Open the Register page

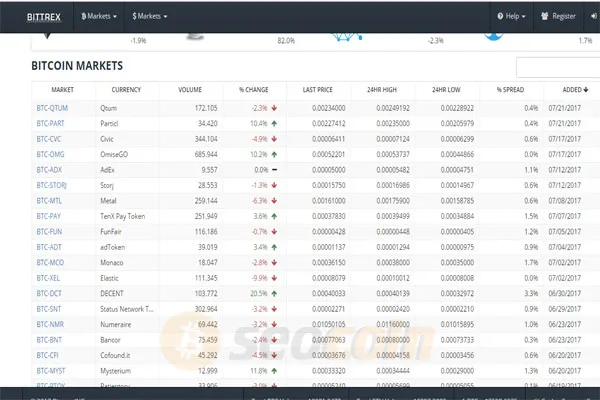click(x=558, y=16)
